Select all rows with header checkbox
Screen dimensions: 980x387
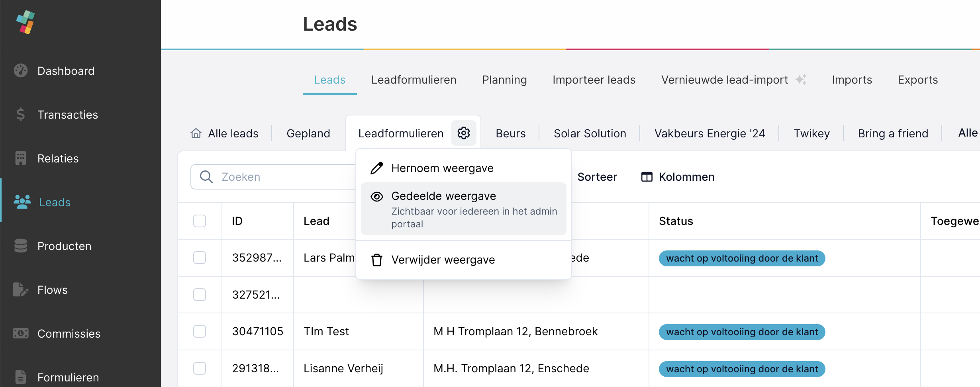coord(200,221)
